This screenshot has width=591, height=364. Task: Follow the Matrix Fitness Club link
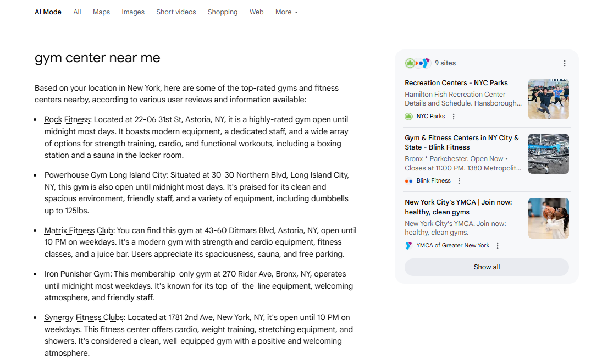(79, 230)
